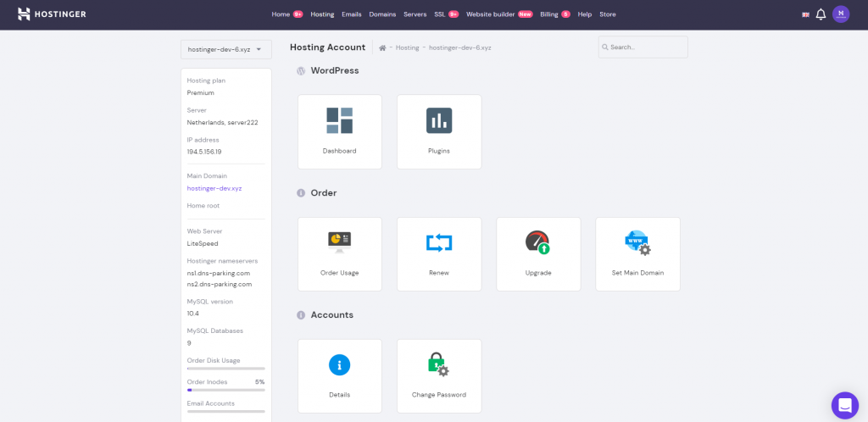Open the WordPress Plugins icon
The width and height of the screenshot is (868, 422).
coord(439,120)
